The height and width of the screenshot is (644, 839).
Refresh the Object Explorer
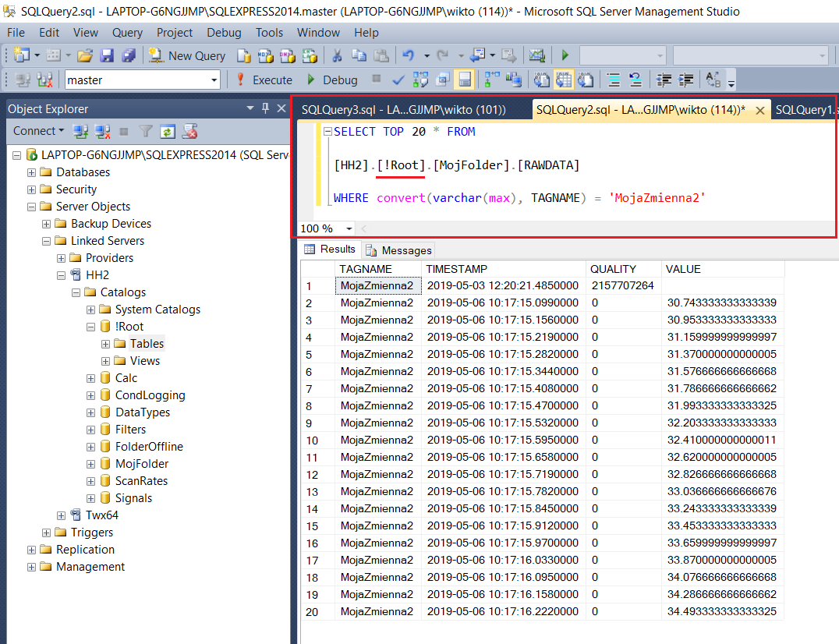167,131
